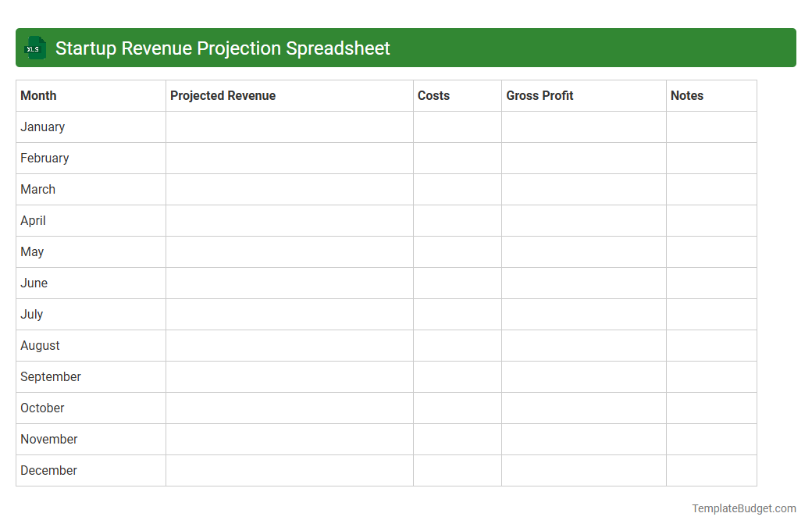The width and height of the screenshot is (812, 531).
Task: Select the September row label
Action: pyautogui.click(x=50, y=376)
